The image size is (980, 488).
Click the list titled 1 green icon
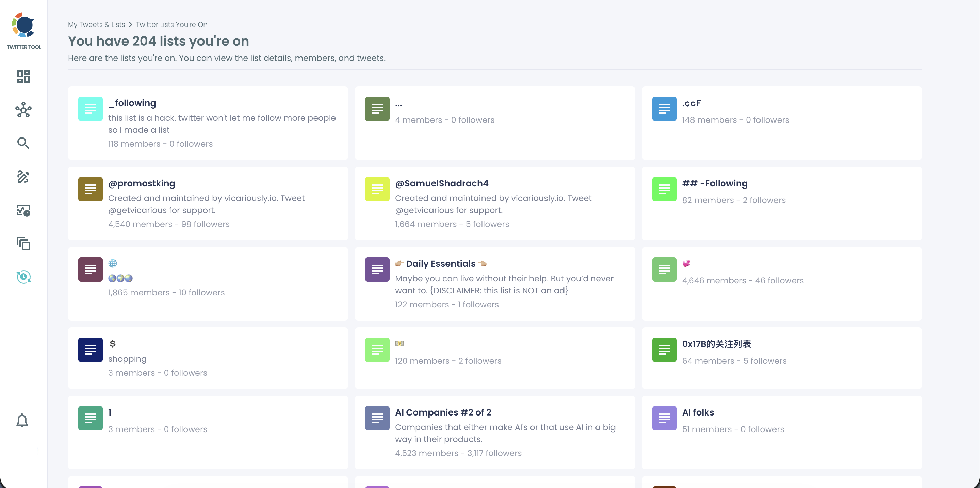tap(91, 418)
